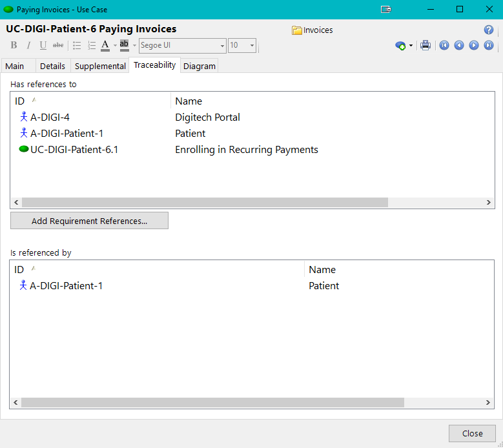Apply font color with A icon
The image size is (503, 448).
[105, 45]
